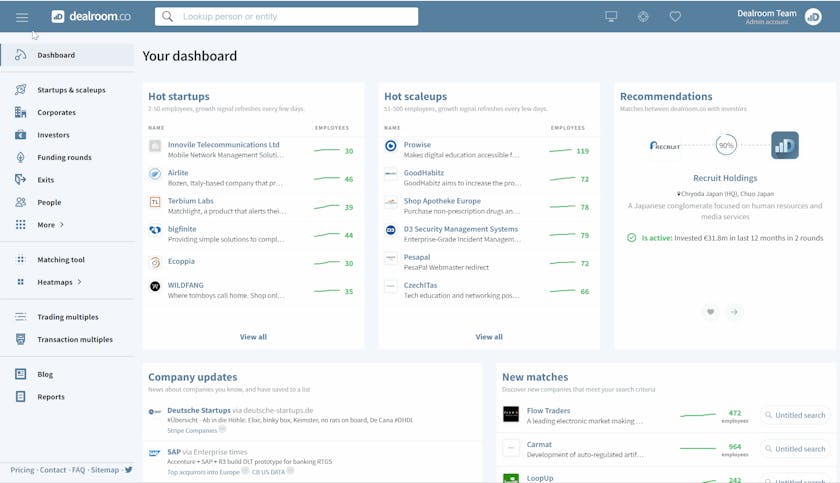The height and width of the screenshot is (483, 840).
Task: Click the heart favorites icon in header
Action: 675,17
